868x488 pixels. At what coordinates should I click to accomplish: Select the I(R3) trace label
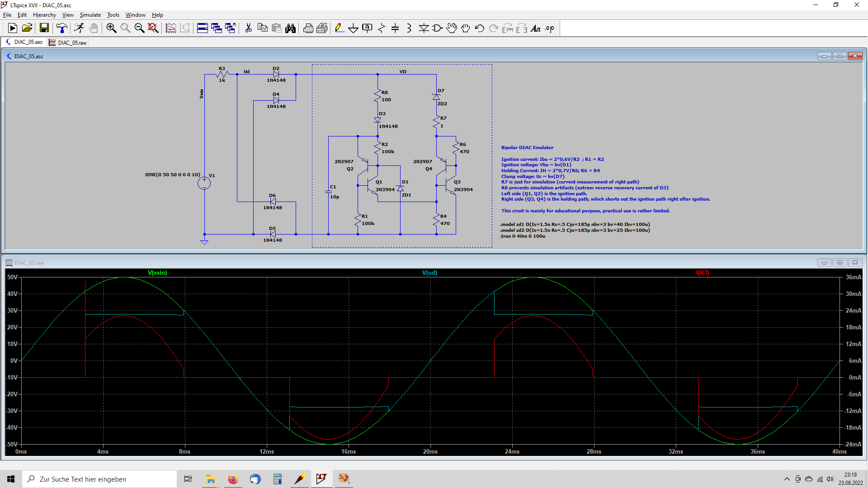click(x=703, y=272)
